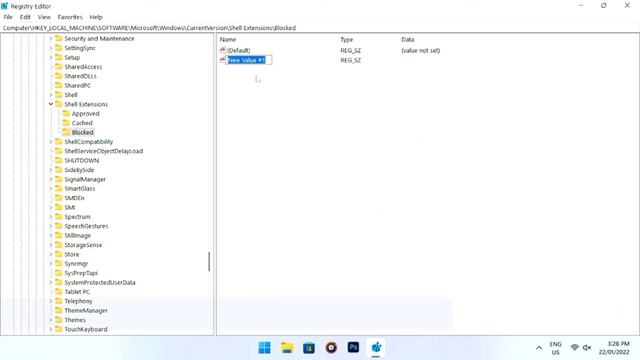Select the StorageSense registry key
The height and width of the screenshot is (360, 640).
(83, 245)
